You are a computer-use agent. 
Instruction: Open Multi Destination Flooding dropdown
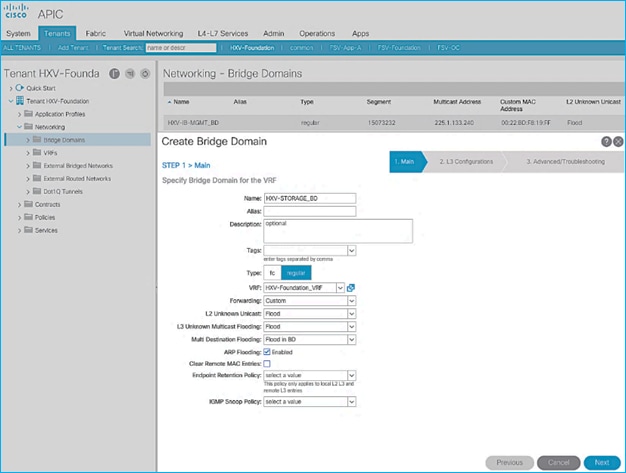tap(351, 339)
